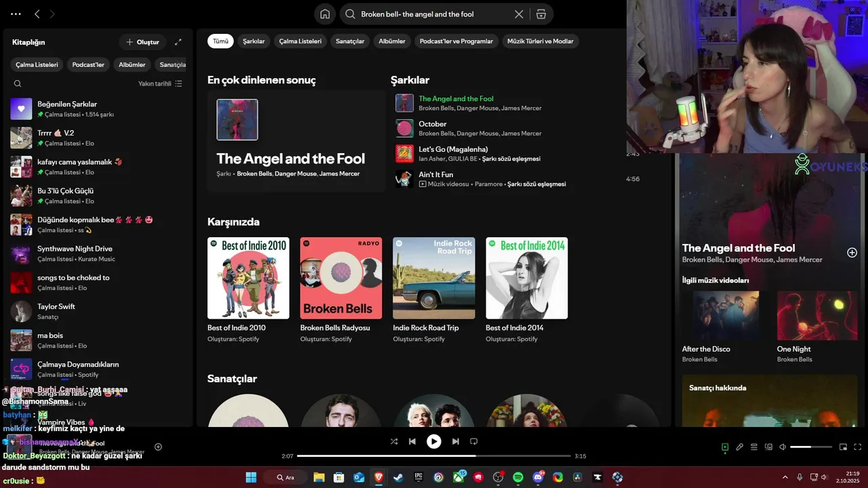Click the Windows Start button
The height and width of the screenshot is (488, 868).
click(251, 477)
